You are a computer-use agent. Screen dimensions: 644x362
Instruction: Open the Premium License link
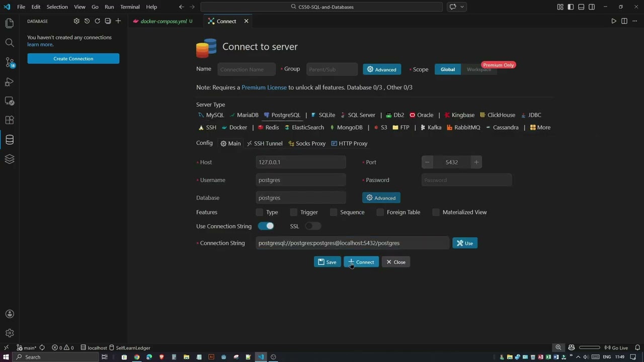pyautogui.click(x=264, y=87)
